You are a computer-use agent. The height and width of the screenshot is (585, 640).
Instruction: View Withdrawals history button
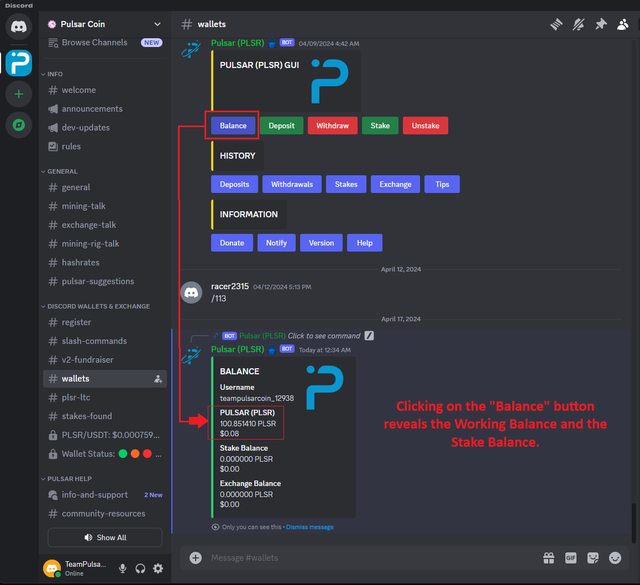click(x=292, y=184)
